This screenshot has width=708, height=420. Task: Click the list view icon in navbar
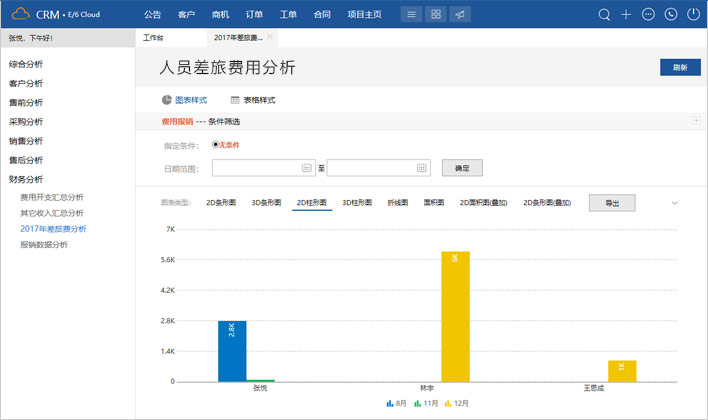click(x=410, y=15)
